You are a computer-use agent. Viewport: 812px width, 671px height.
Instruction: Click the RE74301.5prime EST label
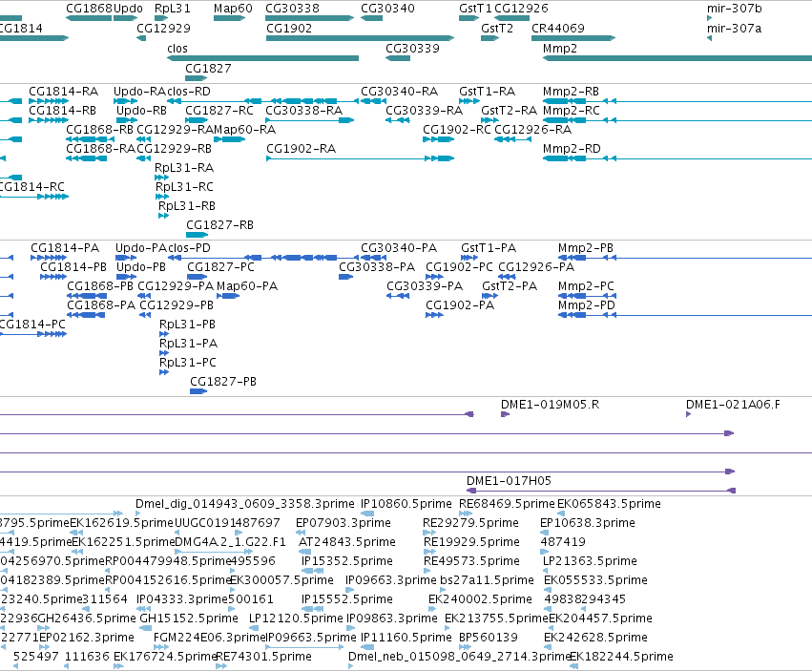click(x=263, y=657)
